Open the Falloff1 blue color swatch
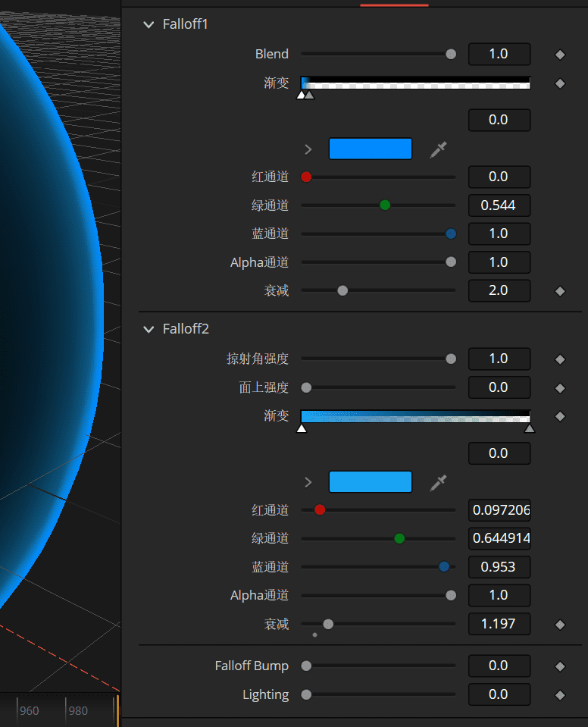This screenshot has height=727, width=588. (370, 149)
